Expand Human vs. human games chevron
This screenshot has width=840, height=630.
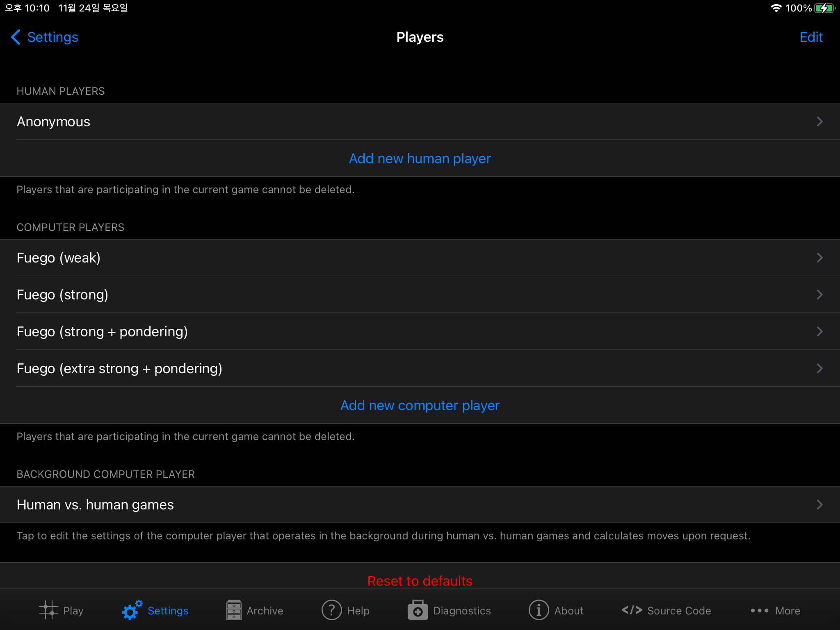click(x=819, y=504)
